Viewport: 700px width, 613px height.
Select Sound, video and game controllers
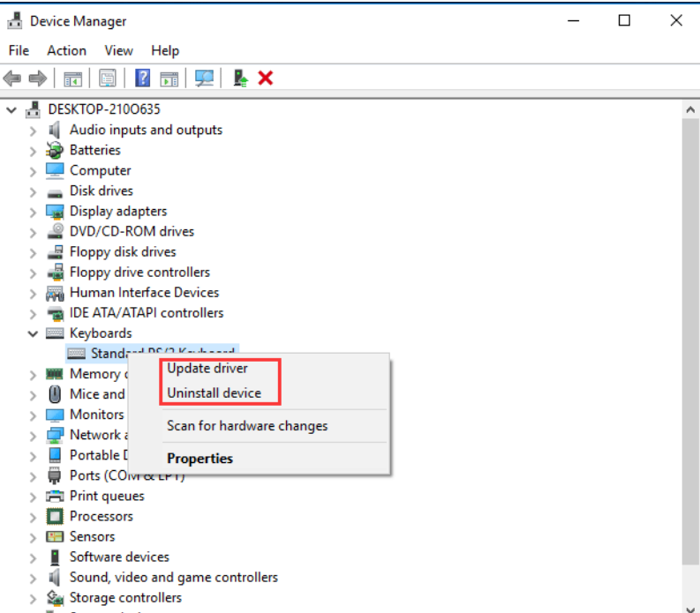[173, 577]
